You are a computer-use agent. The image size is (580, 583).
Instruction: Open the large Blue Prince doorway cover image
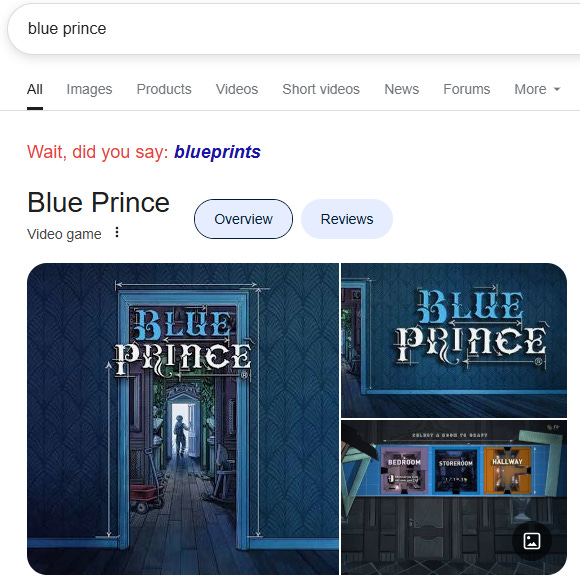(x=183, y=419)
